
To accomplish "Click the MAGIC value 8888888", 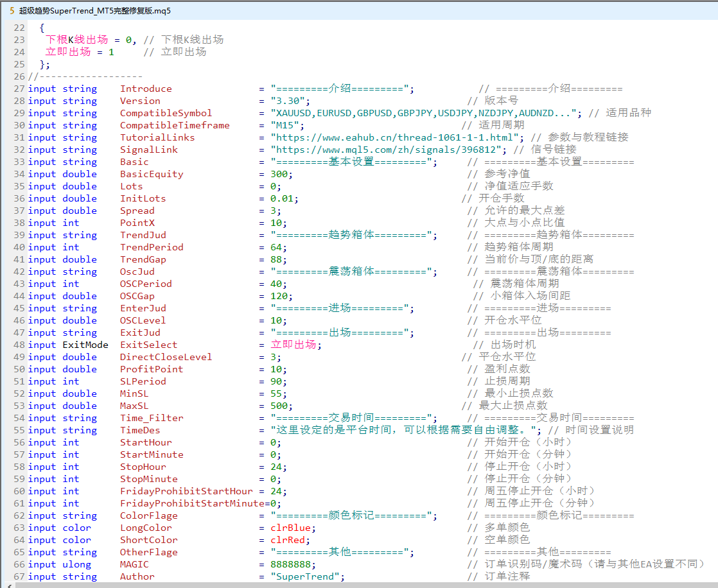I will [290, 565].
